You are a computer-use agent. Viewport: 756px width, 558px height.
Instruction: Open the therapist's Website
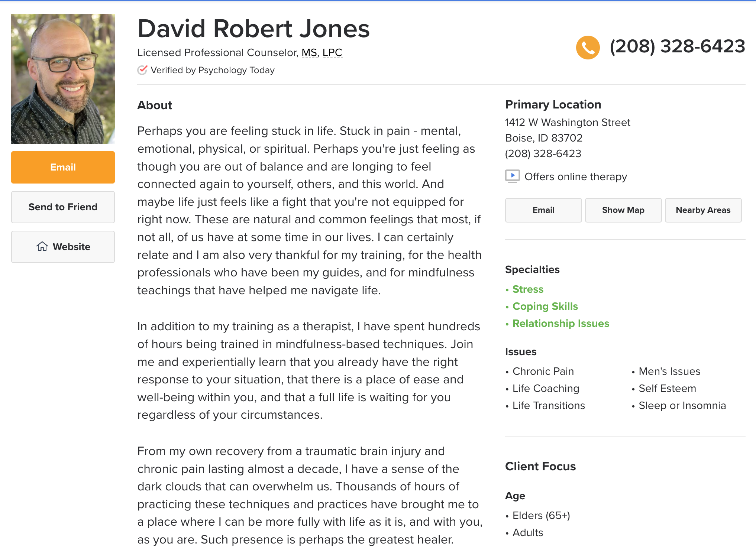click(63, 247)
